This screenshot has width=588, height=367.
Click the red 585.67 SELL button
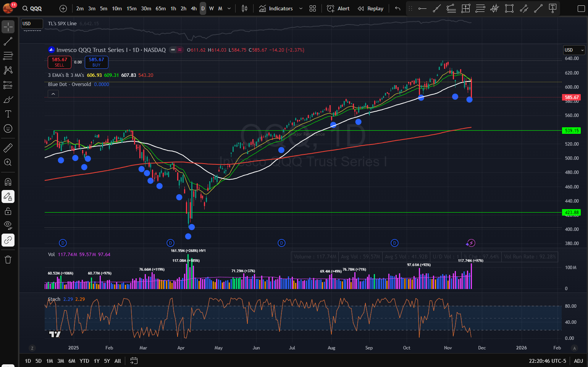(x=60, y=62)
